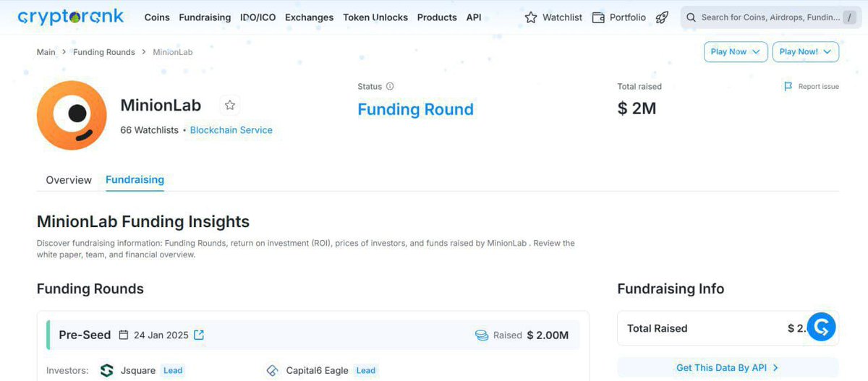Open the Watchlist page

553,17
